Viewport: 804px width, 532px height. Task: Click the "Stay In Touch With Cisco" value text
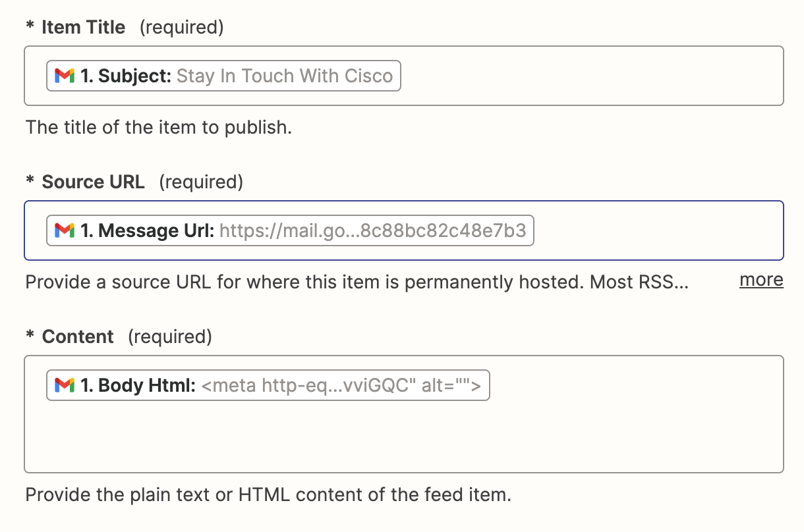pyautogui.click(x=285, y=76)
